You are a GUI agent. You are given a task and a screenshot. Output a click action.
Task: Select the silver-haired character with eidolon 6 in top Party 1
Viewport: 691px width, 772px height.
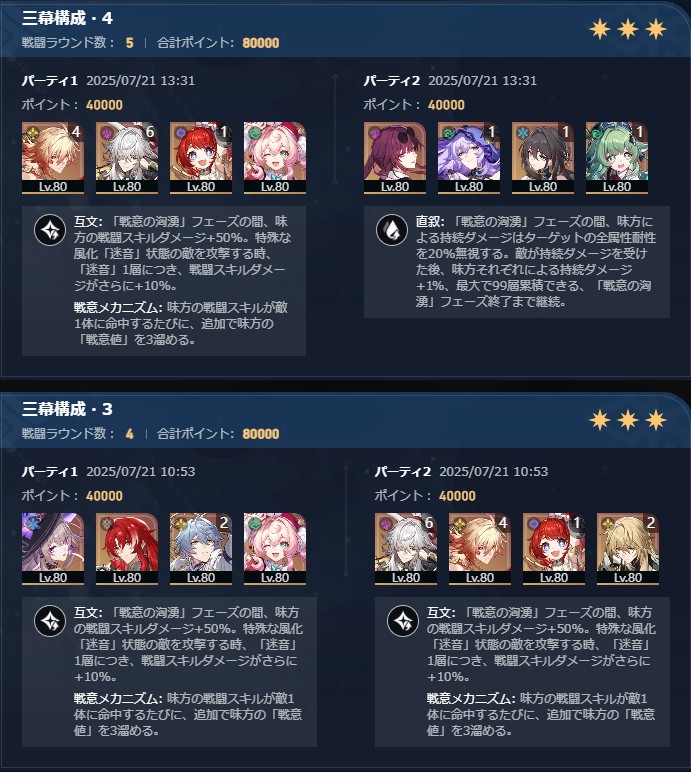pos(127,158)
